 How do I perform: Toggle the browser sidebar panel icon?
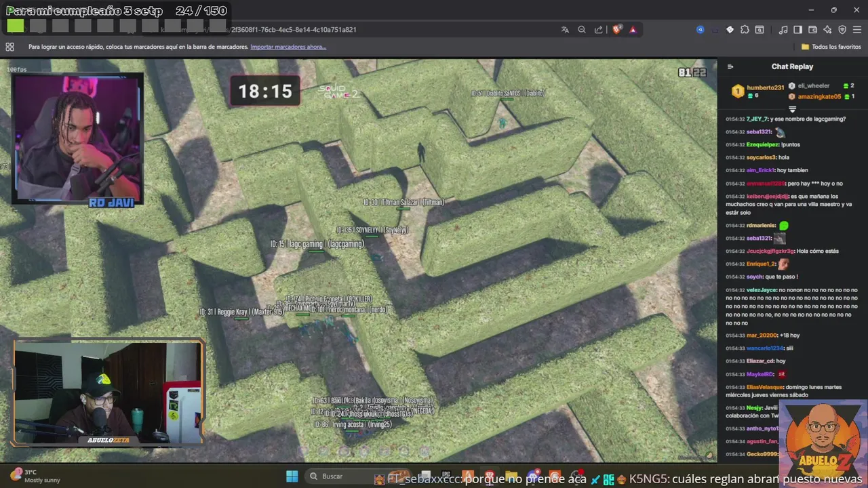pos(798,30)
